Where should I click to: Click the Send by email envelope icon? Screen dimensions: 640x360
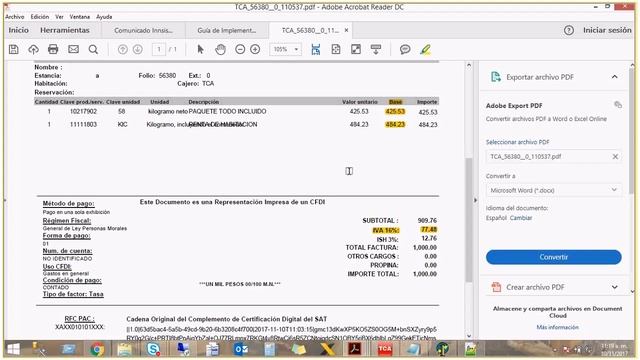tap(73, 49)
